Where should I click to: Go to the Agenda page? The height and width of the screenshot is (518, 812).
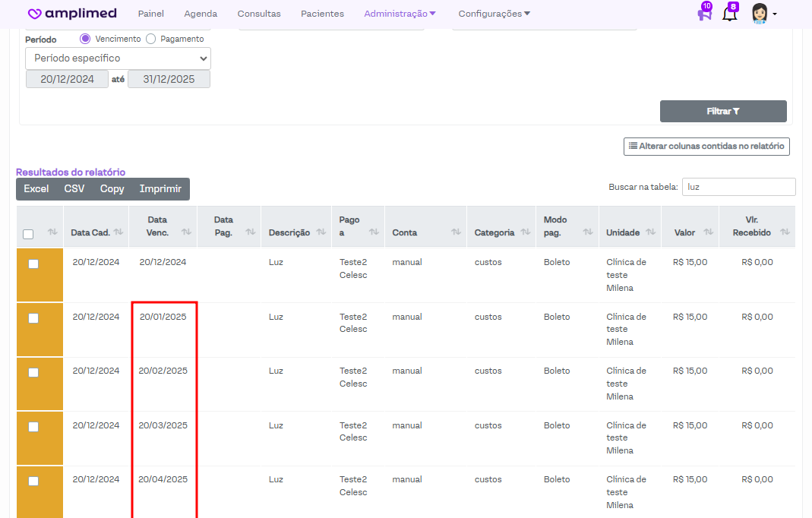tap(201, 14)
